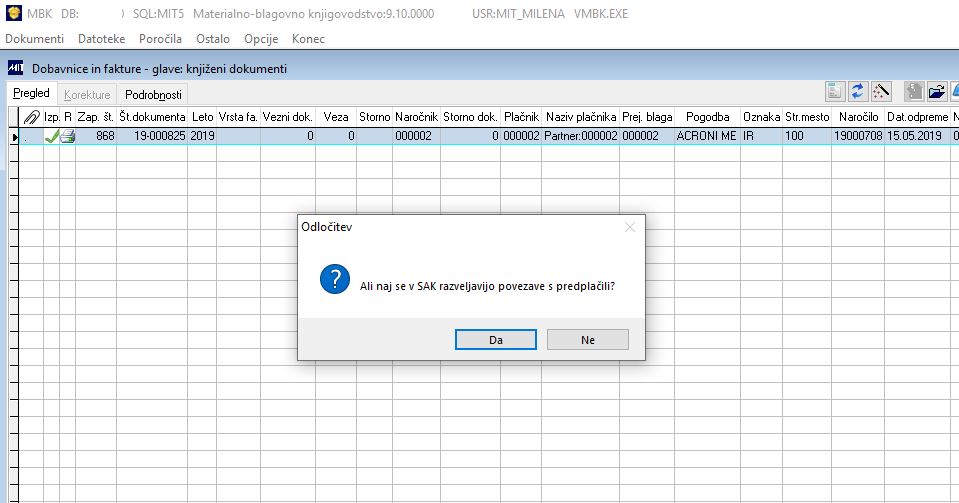Open the Opcije menu
This screenshot has height=503, width=959.
point(261,39)
